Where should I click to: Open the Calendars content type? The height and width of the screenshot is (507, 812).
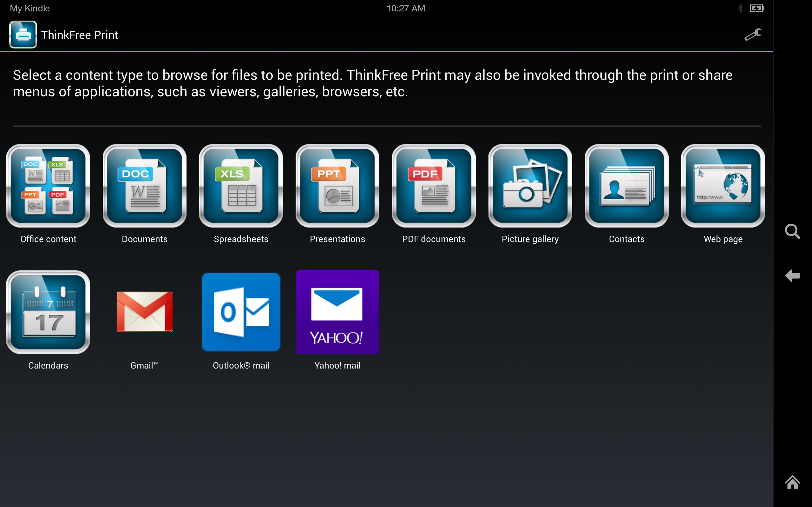48,312
